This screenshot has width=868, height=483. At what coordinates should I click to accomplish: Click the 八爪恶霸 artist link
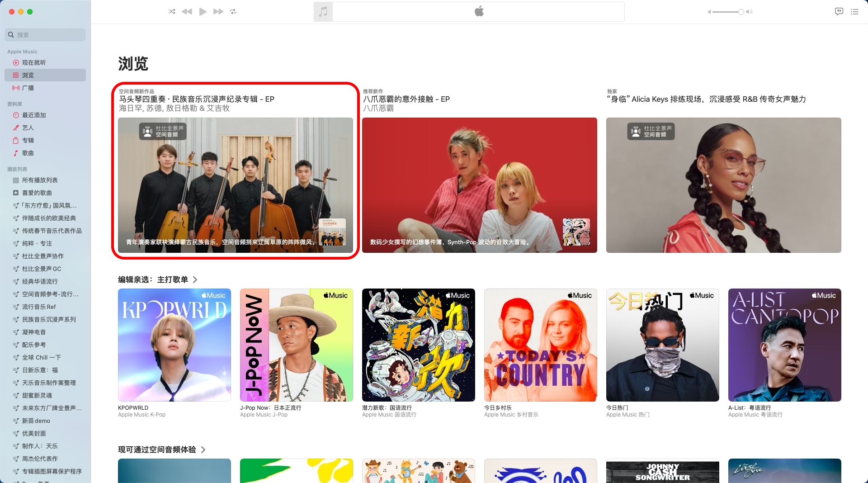coord(378,109)
